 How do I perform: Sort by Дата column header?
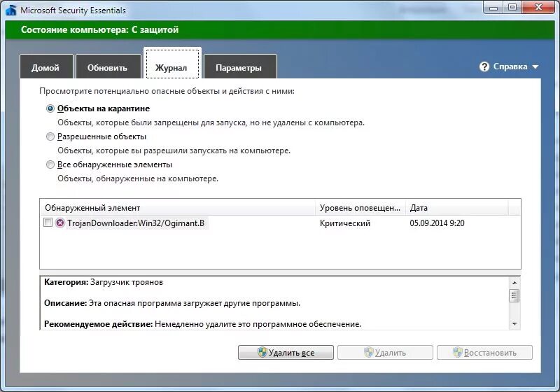(457, 208)
